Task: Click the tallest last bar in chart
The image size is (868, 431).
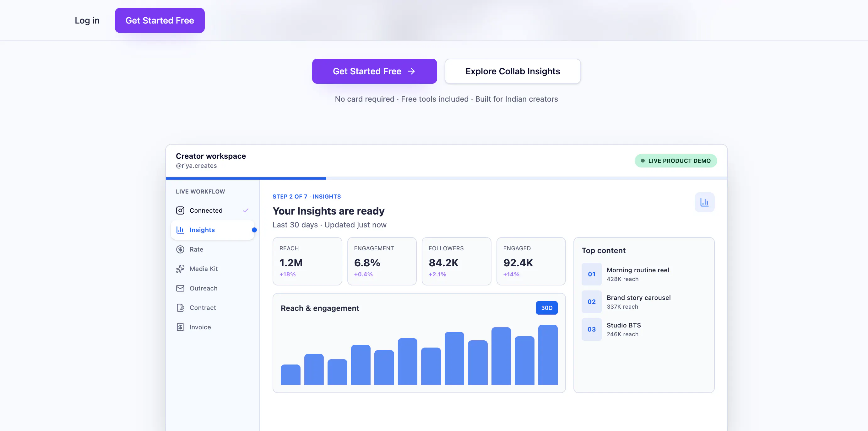Action: tap(548, 355)
